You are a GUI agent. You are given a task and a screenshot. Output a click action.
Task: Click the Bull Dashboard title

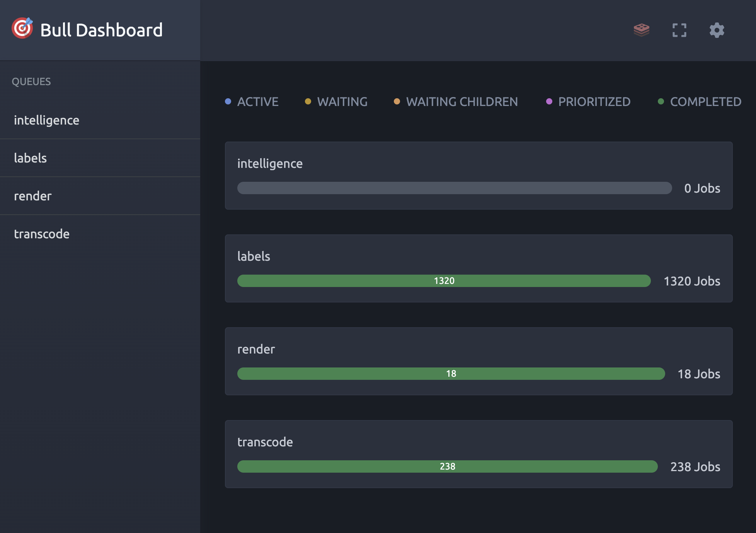pyautogui.click(x=101, y=30)
